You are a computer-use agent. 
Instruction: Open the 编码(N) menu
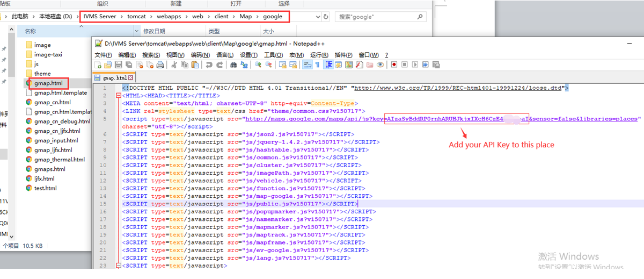(200, 54)
